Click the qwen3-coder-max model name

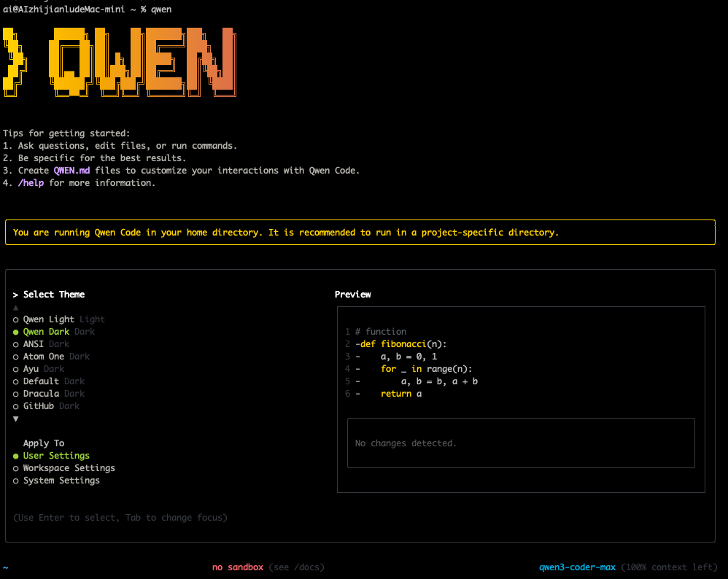click(577, 567)
